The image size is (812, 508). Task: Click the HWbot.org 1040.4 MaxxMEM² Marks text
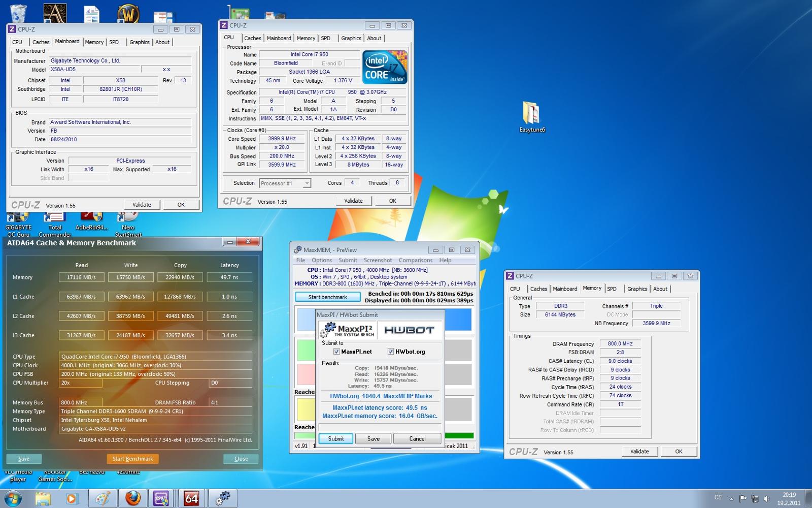pos(381,396)
